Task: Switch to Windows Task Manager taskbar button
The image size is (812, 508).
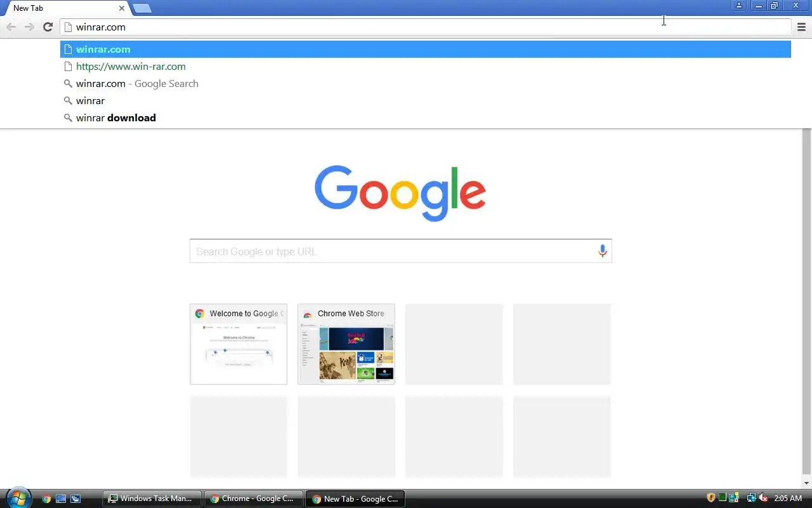Action: [x=152, y=498]
